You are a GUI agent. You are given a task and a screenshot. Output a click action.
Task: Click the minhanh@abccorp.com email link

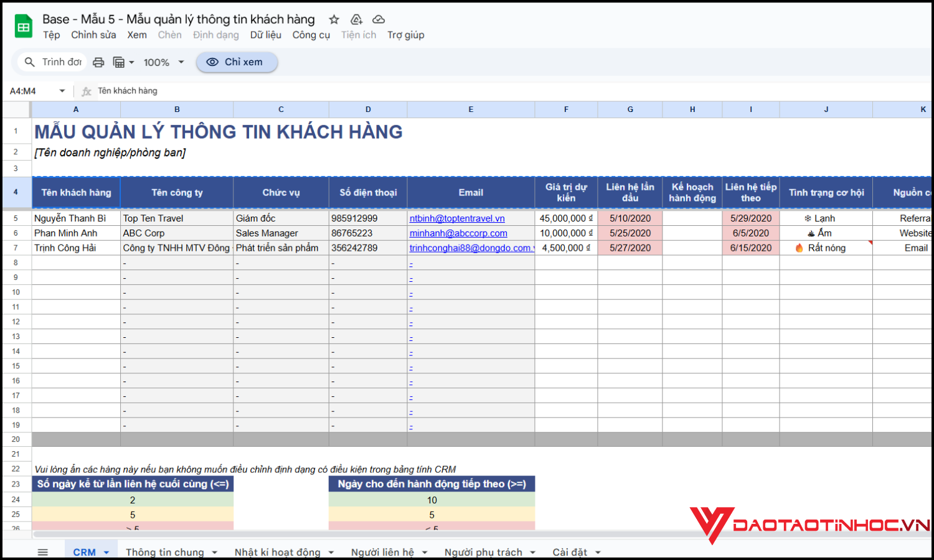pos(458,233)
